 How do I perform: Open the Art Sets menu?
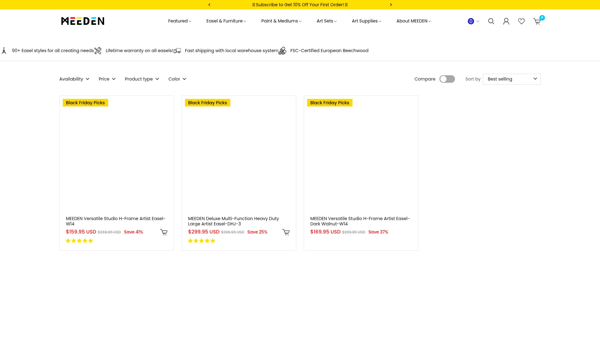pyautogui.click(x=327, y=21)
